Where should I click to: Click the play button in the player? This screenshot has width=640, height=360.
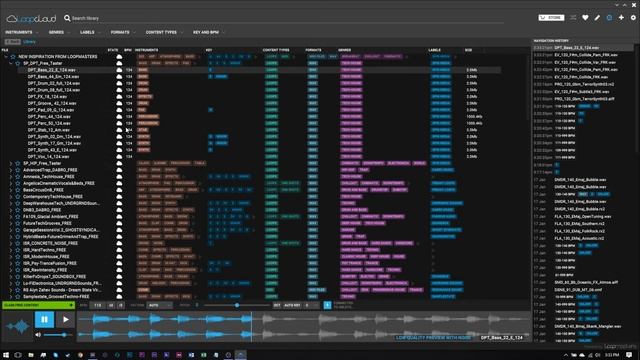(x=66, y=319)
